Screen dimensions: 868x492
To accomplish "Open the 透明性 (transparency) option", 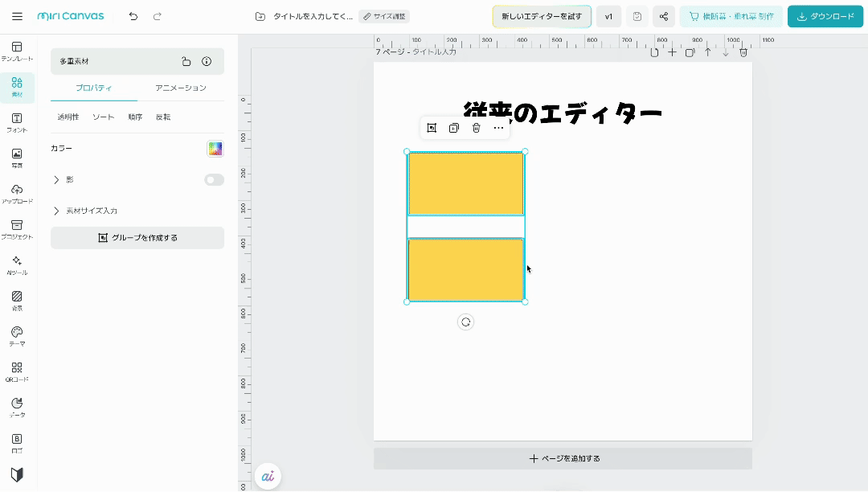I will coord(68,117).
